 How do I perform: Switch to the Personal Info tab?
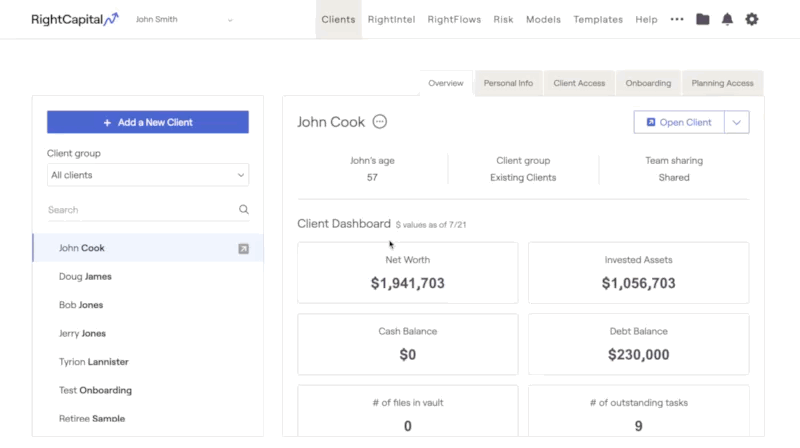tap(508, 83)
